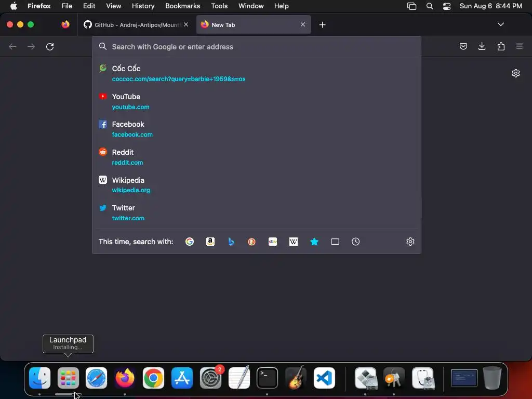Open Launchpad from the Dock

point(68,378)
